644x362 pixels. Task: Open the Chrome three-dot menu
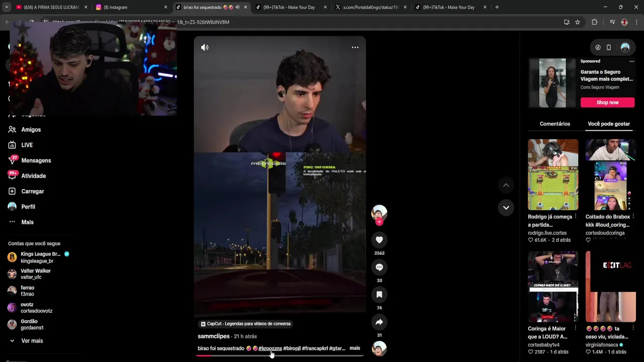tap(637, 22)
